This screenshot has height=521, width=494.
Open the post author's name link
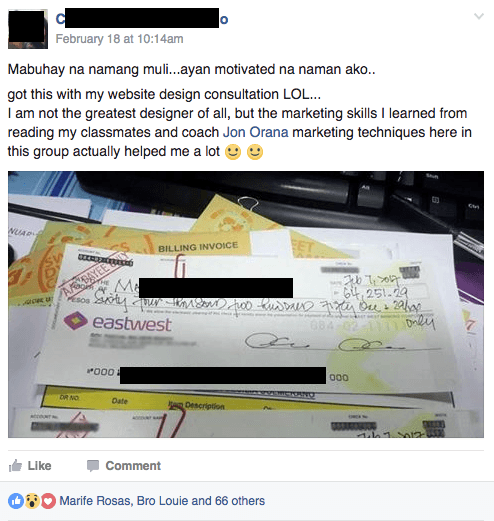click(142, 19)
